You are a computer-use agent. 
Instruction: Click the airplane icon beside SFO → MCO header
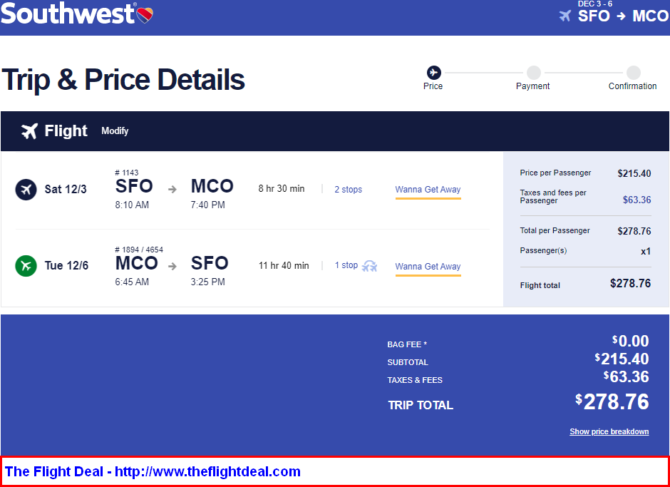[x=565, y=16]
